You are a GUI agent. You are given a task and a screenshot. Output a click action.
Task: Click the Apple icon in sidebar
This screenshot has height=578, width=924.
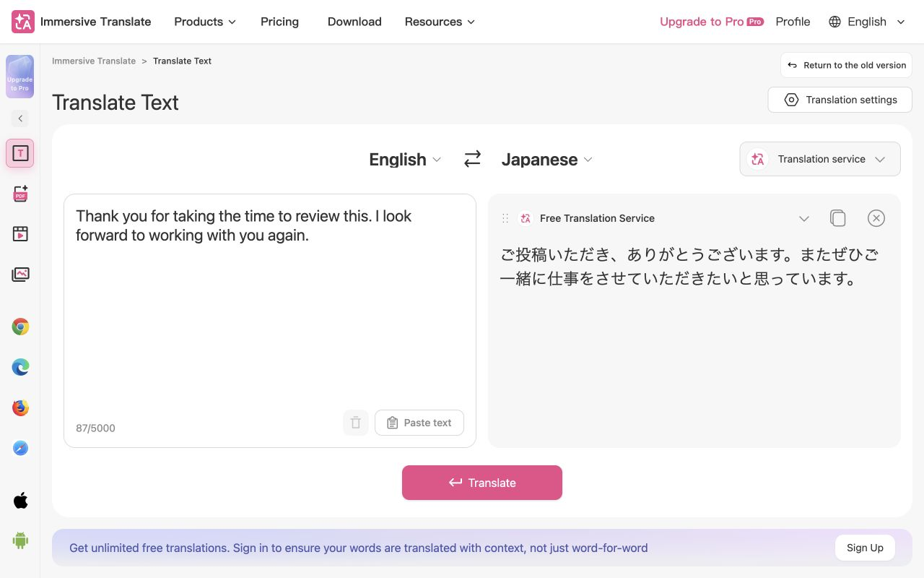pos(20,500)
